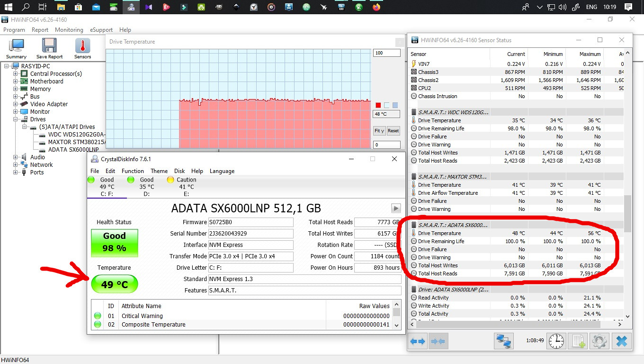The width and height of the screenshot is (644, 364).
Task: Open Task View from the taskbar
Action: coord(43,7)
